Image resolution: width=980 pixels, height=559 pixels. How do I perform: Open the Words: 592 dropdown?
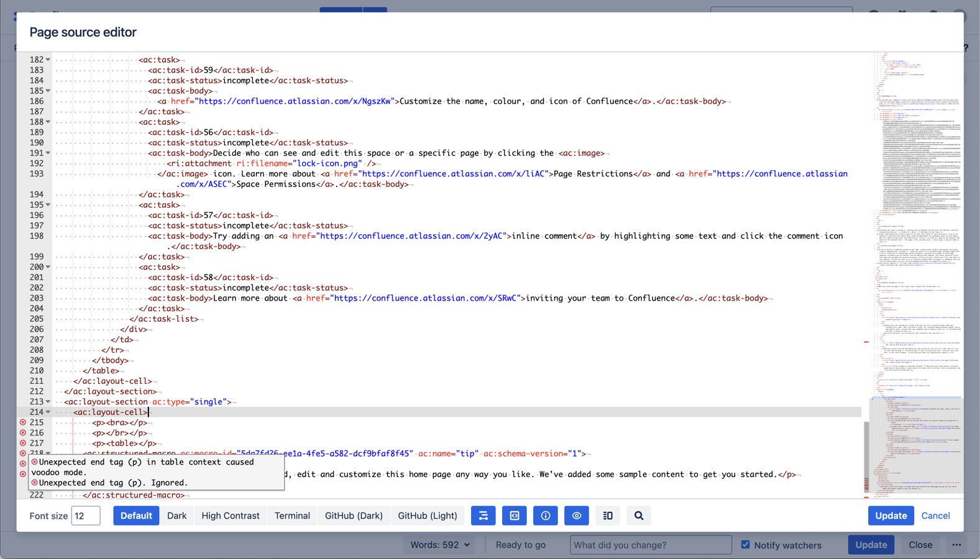click(x=439, y=545)
